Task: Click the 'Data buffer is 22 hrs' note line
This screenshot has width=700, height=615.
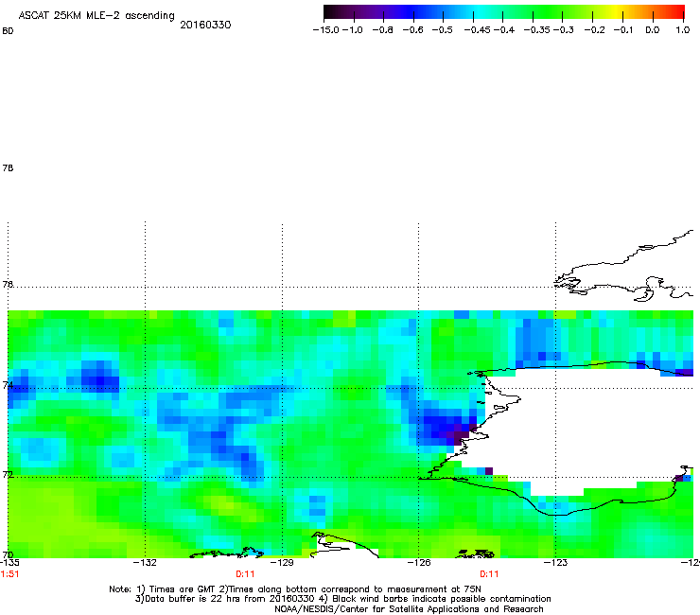Action: 342,599
